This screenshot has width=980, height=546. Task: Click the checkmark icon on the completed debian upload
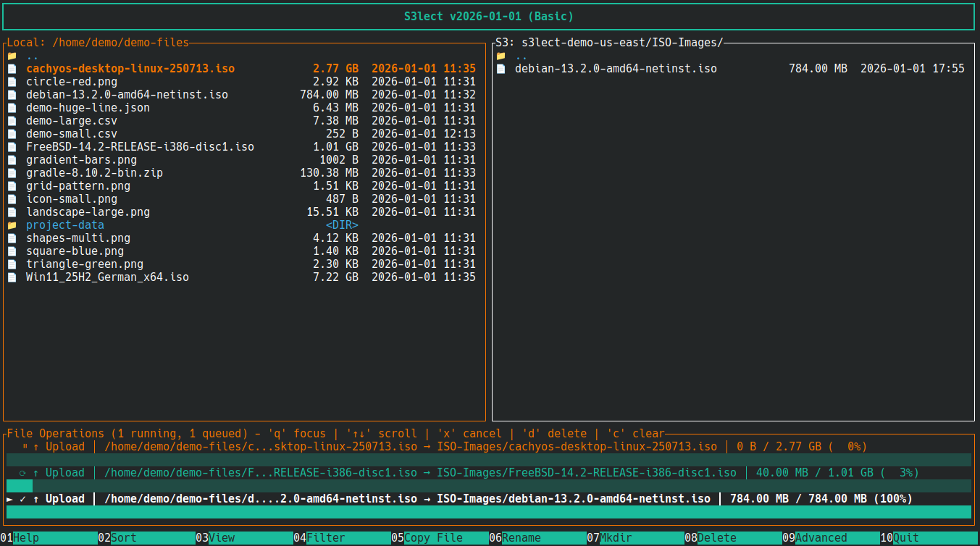[x=20, y=498]
